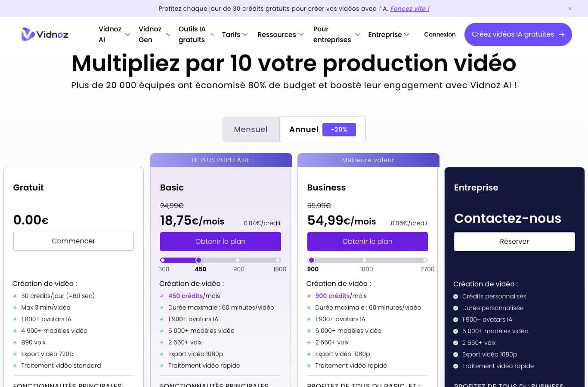
Task: Click the -20% discount badge
Action: [339, 129]
